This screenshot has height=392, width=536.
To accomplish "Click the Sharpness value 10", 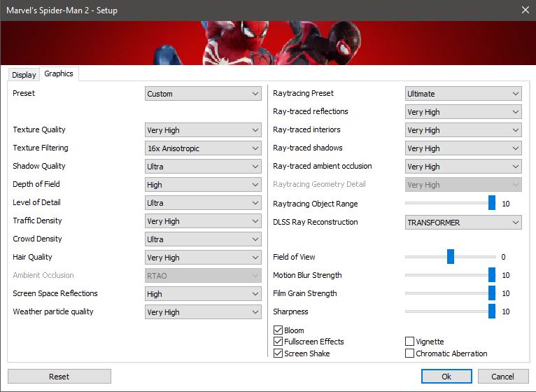I will [506, 311].
